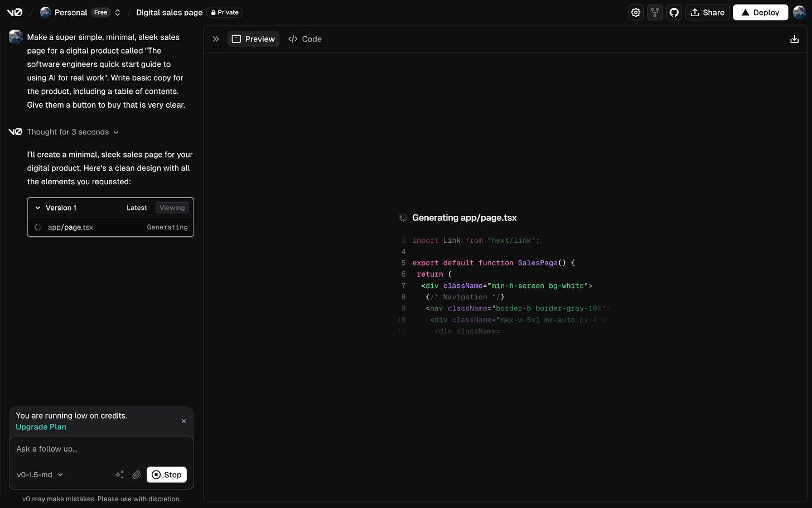Screen dimensions: 812x508
Task: Download the project with the download icon
Action: pyautogui.click(x=794, y=39)
